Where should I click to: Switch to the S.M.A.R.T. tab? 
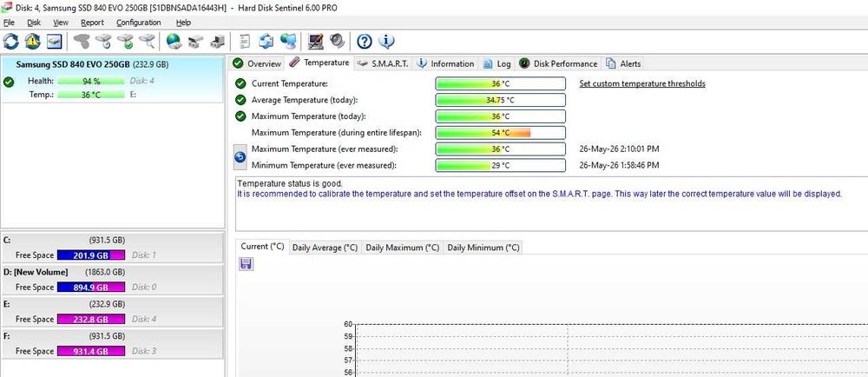(x=383, y=63)
